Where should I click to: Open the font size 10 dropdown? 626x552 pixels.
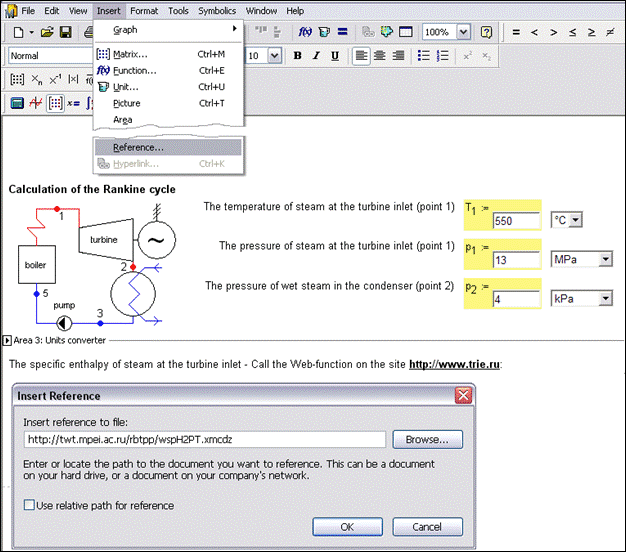275,55
